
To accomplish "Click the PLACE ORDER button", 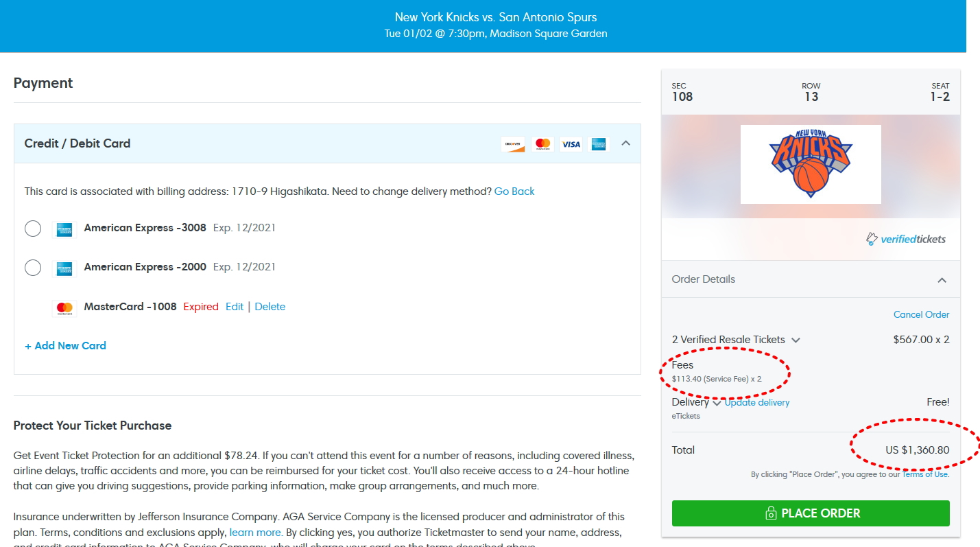I will click(811, 513).
